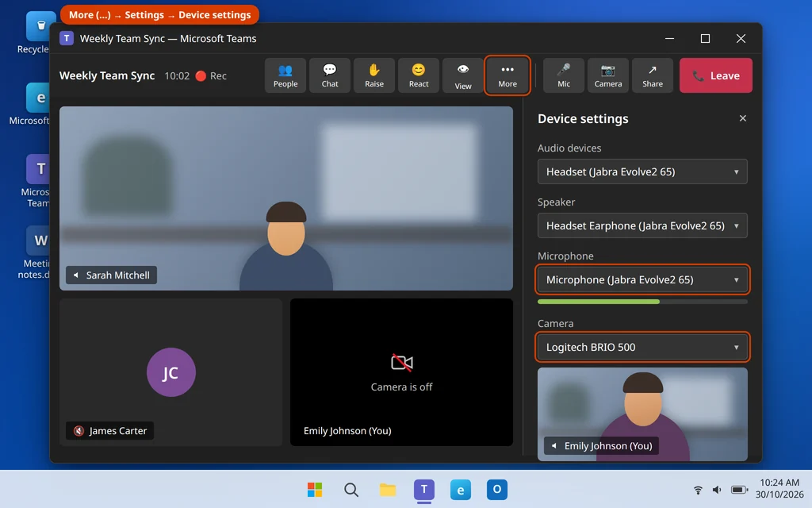The image size is (812, 508).
Task: Open Edge from the taskbar
Action: (461, 489)
